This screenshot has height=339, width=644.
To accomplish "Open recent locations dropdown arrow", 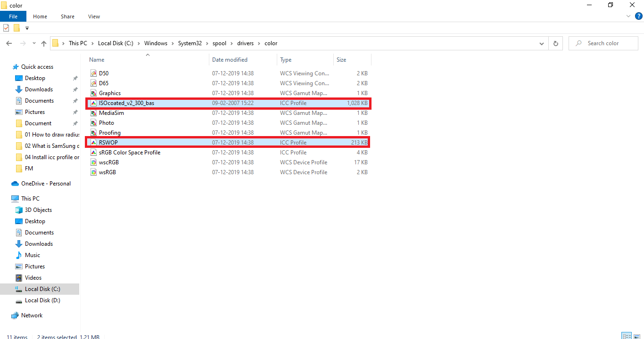I will (34, 43).
